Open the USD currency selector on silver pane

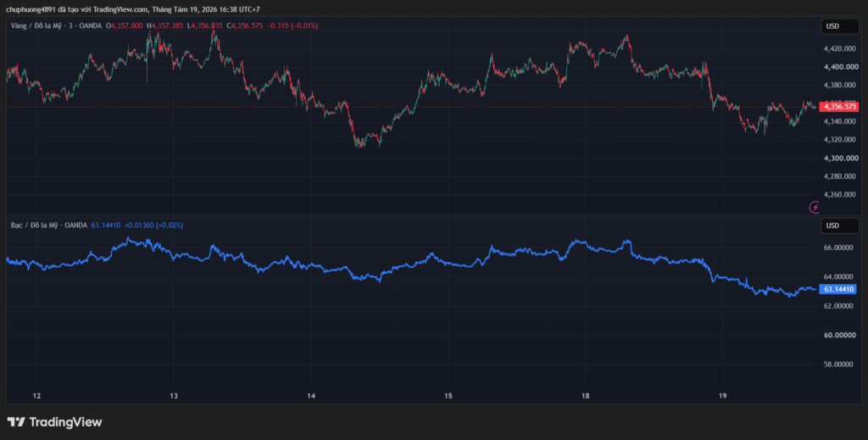[x=839, y=226]
